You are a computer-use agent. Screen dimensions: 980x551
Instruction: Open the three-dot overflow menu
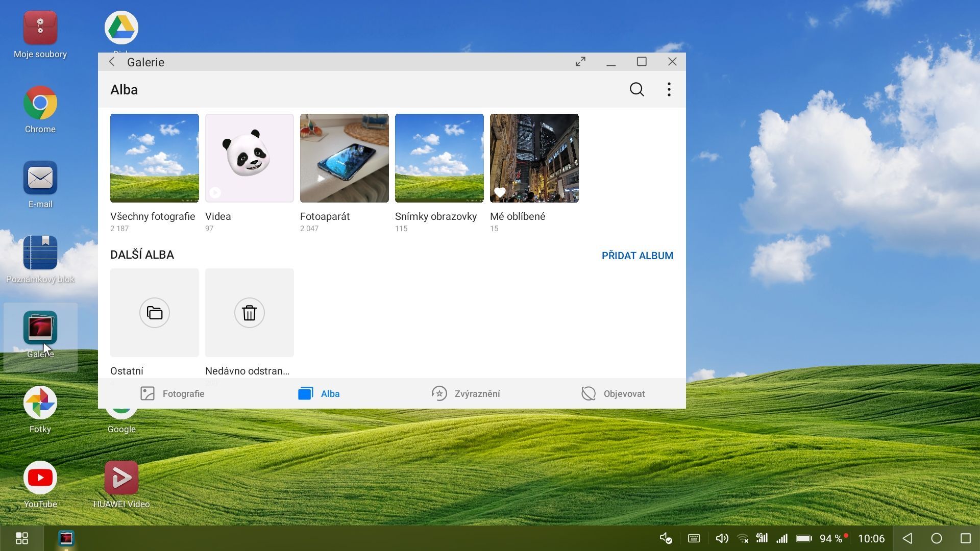click(x=669, y=90)
